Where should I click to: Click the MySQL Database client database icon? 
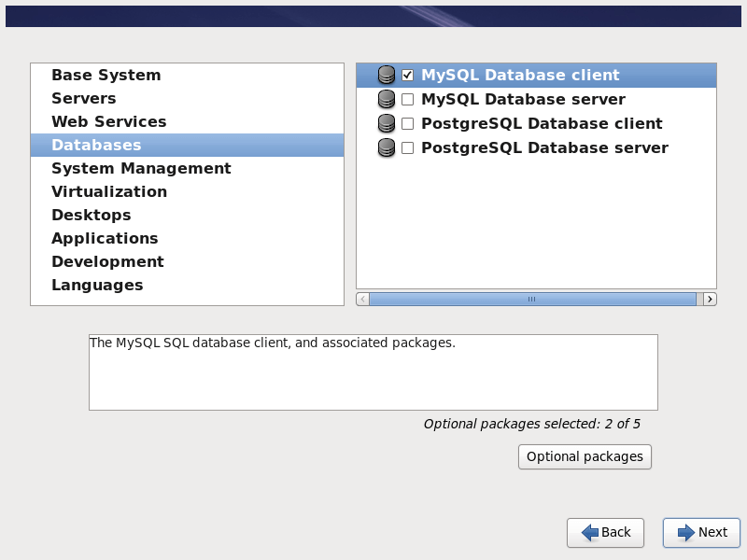coord(387,76)
